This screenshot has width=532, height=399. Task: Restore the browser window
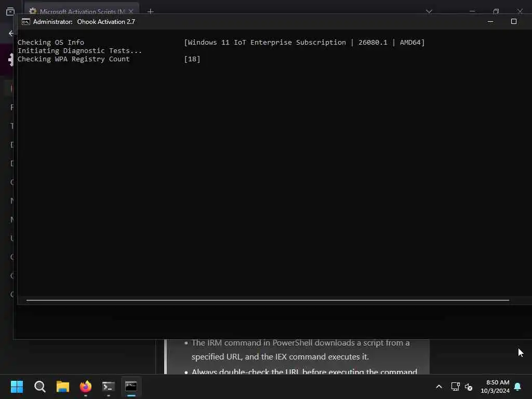point(496,11)
